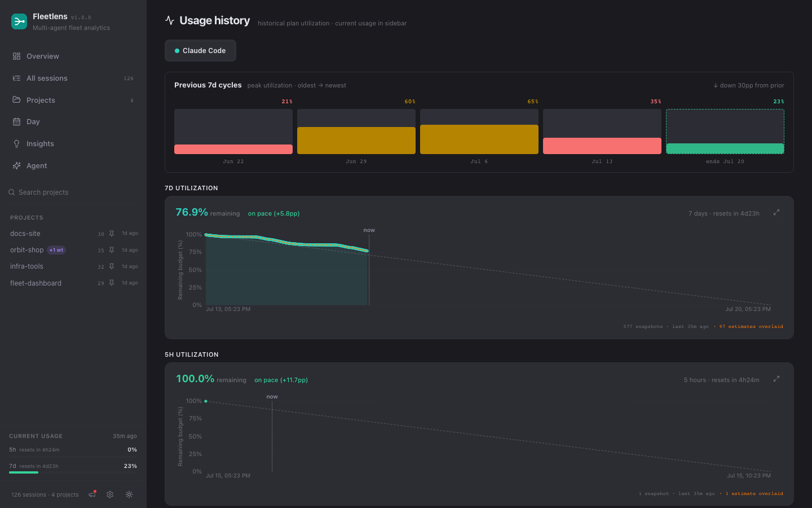This screenshot has width=812, height=508.
Task: Click the 100.0% remaining value
Action: 195,379
